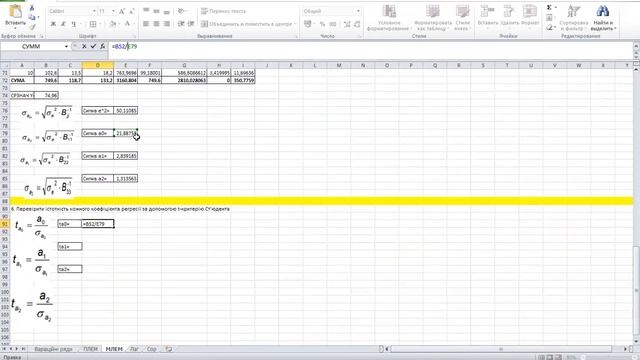Click Insert cells (Вставить) button
Image resolution: width=640 pixels, height=360 pixels.
tap(488, 18)
